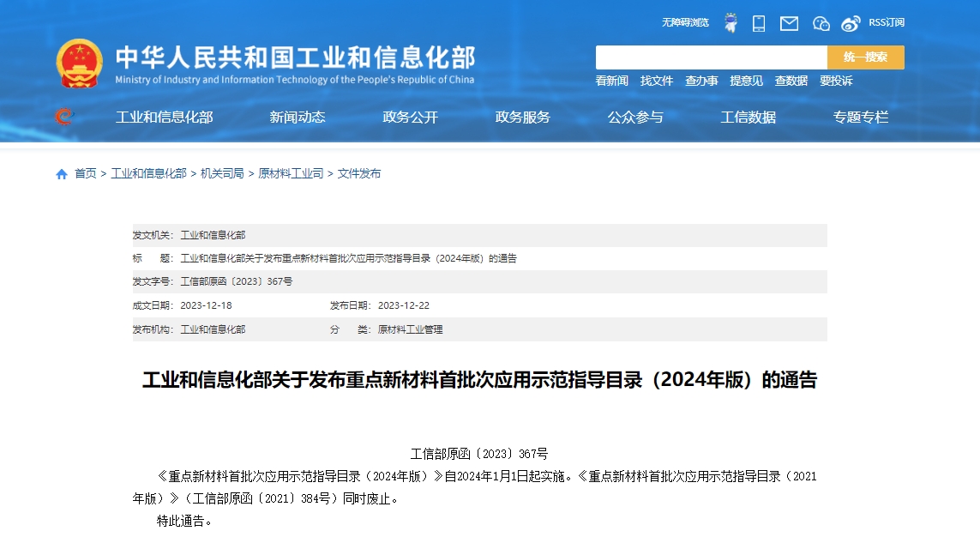Click 原材料工业司 in the breadcrumb
This screenshot has height=555, width=980.
291,173
